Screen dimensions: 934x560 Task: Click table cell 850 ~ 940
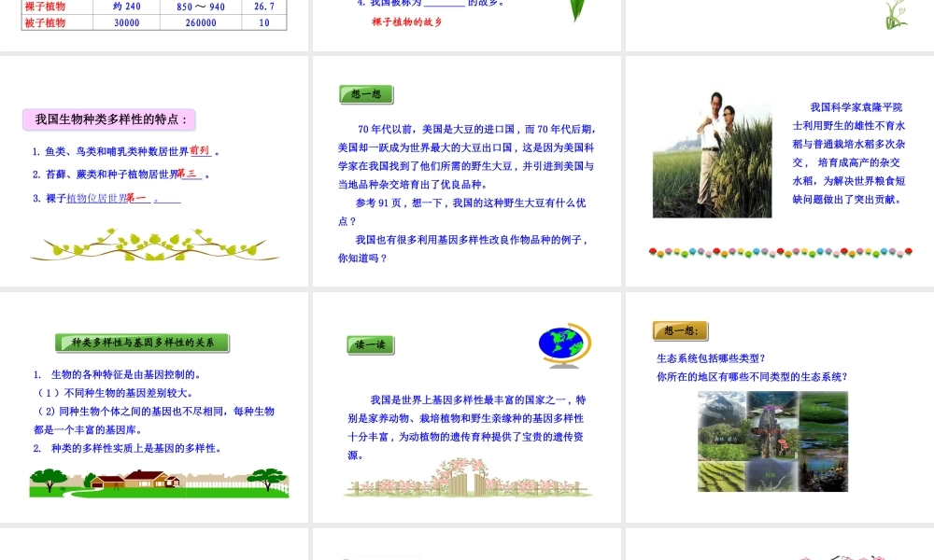click(201, 7)
